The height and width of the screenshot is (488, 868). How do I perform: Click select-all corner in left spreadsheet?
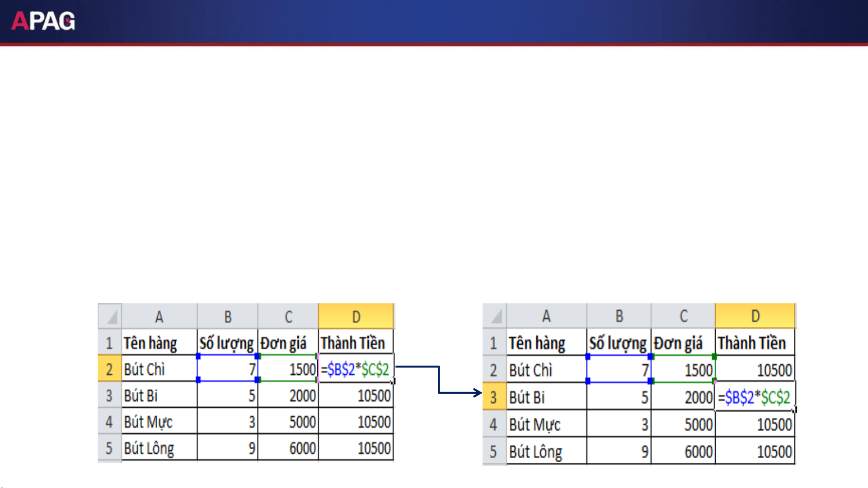(x=110, y=316)
